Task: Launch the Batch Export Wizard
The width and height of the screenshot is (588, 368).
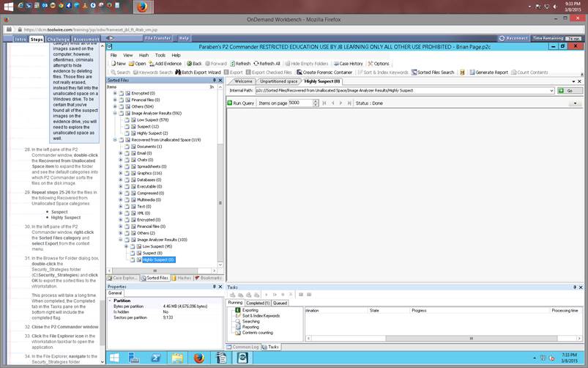Action: (x=198, y=72)
